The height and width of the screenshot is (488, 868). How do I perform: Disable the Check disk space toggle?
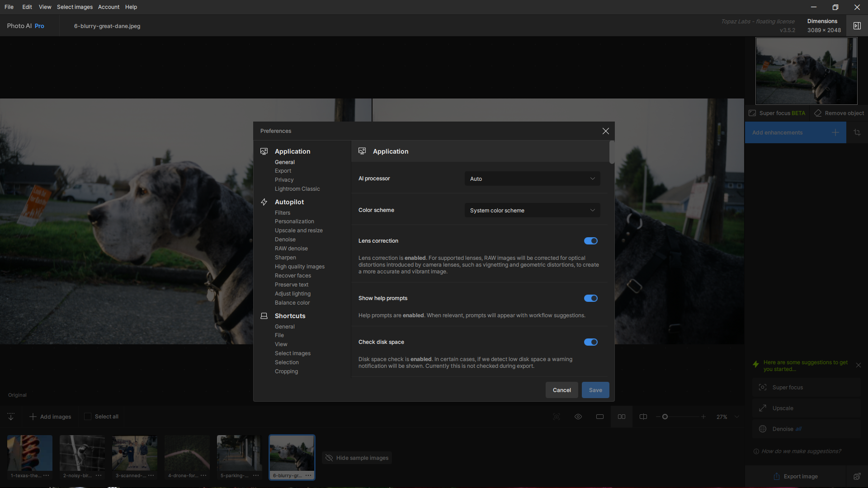[x=591, y=342]
